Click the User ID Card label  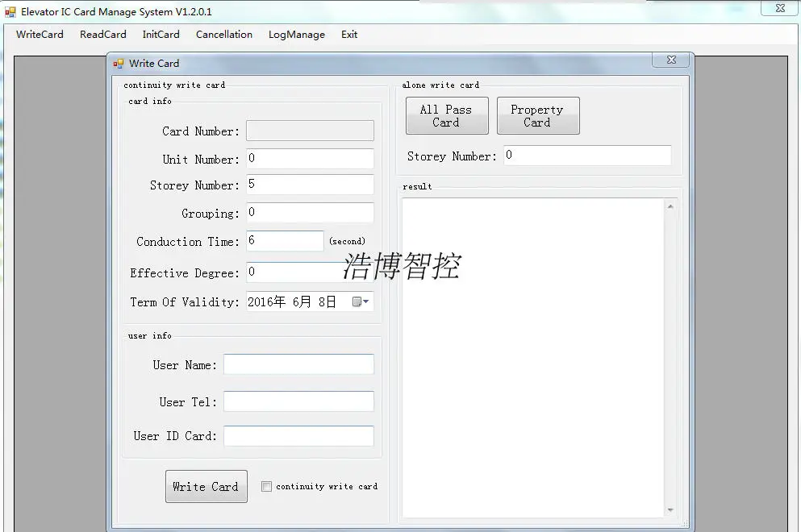[x=175, y=436]
